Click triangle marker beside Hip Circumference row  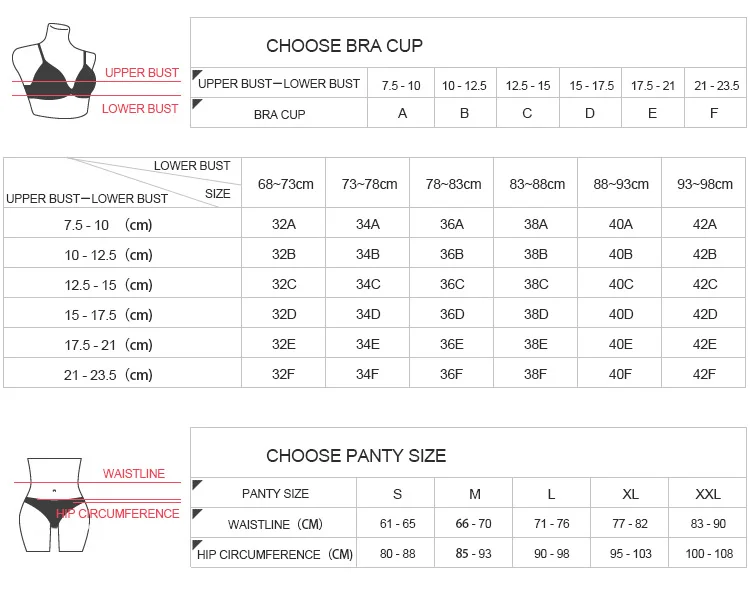pos(197,545)
